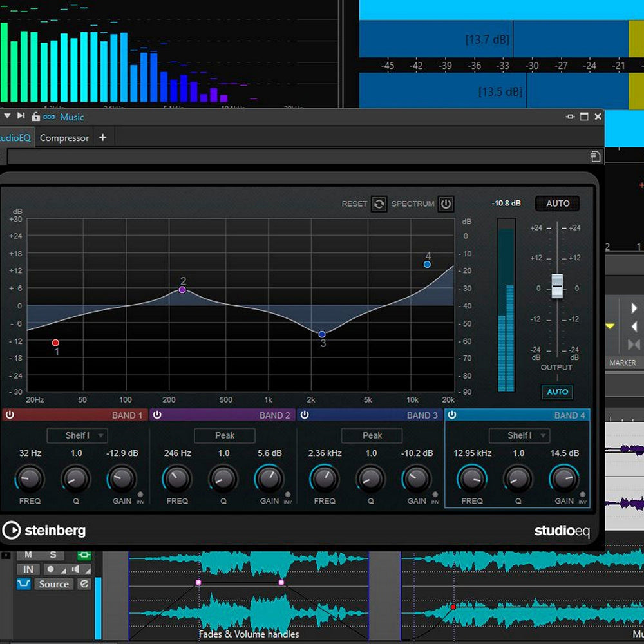Disable Band 1 with its power button
Screen dimensions: 644x644
10,415
